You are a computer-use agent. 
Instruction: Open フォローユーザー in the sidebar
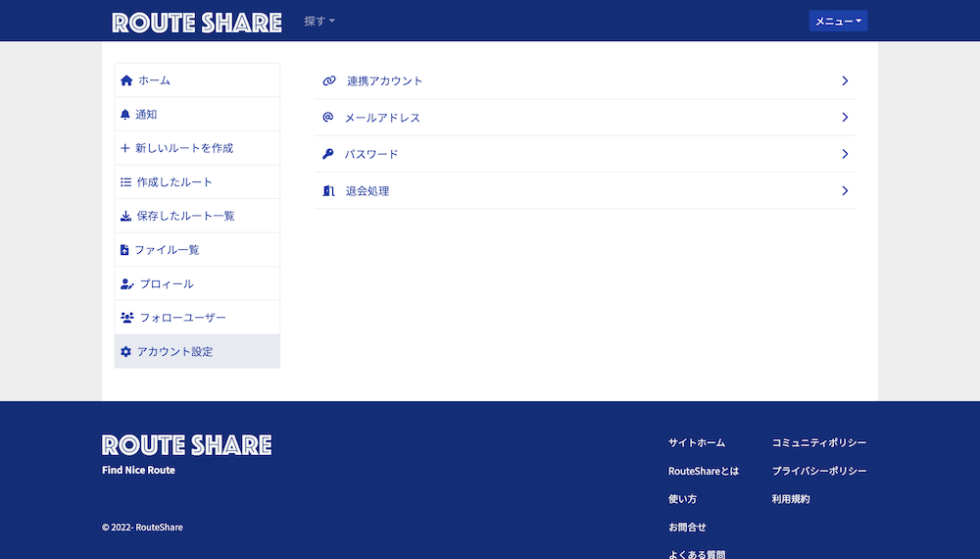tap(198, 318)
